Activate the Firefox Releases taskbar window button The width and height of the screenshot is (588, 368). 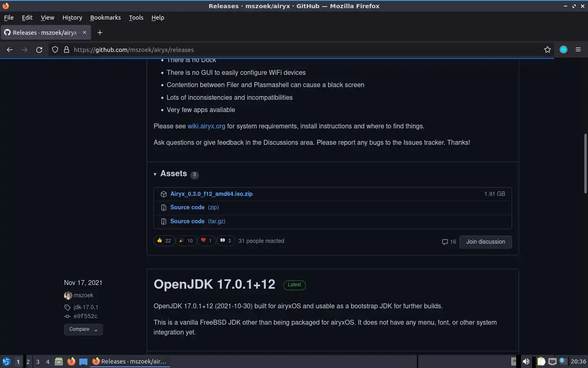130,361
